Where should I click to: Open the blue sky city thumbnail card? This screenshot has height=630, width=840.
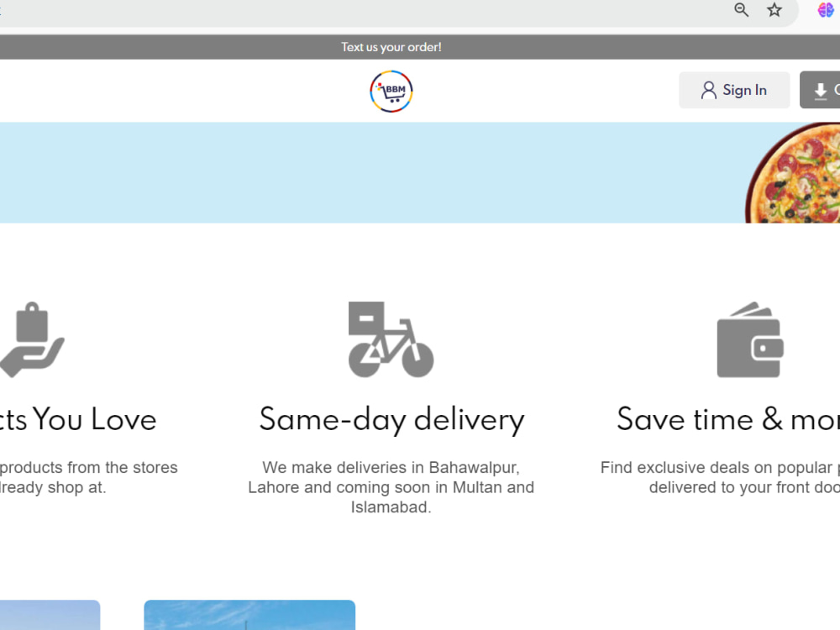[x=249, y=615]
